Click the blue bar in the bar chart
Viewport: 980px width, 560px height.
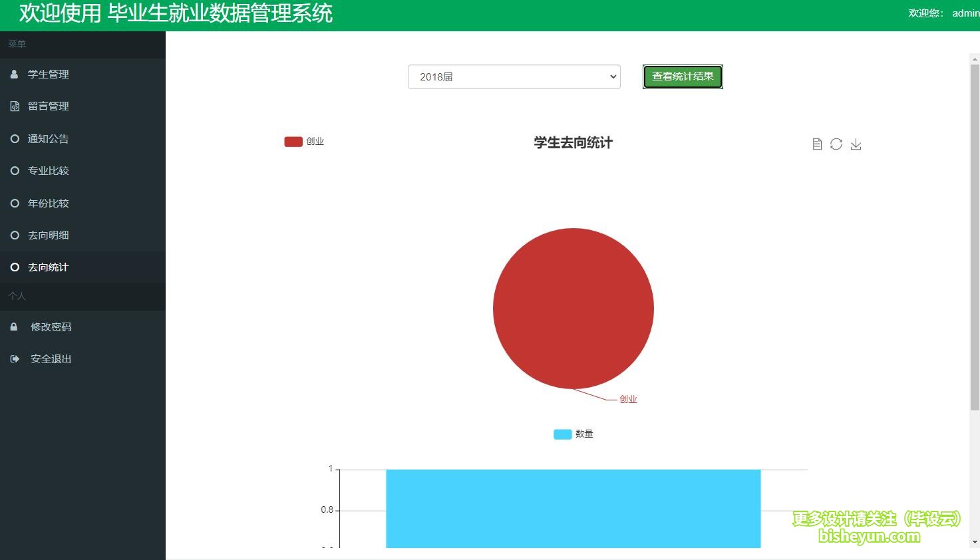[x=573, y=509]
